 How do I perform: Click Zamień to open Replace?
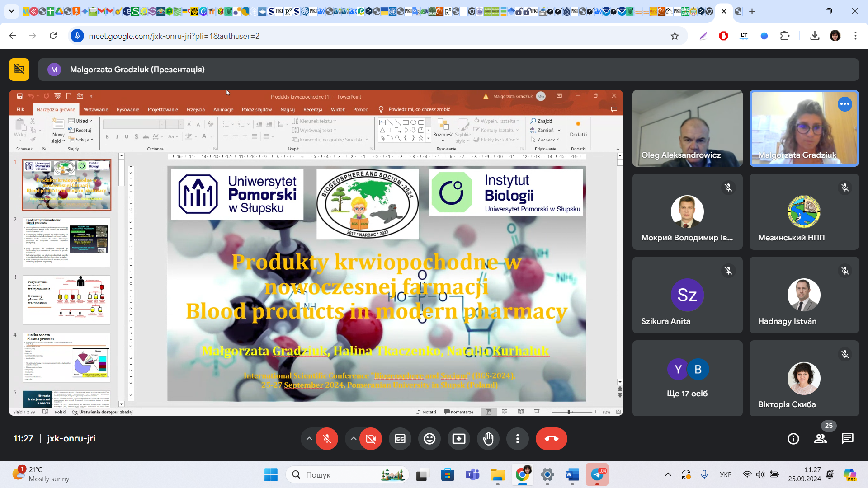pyautogui.click(x=545, y=130)
